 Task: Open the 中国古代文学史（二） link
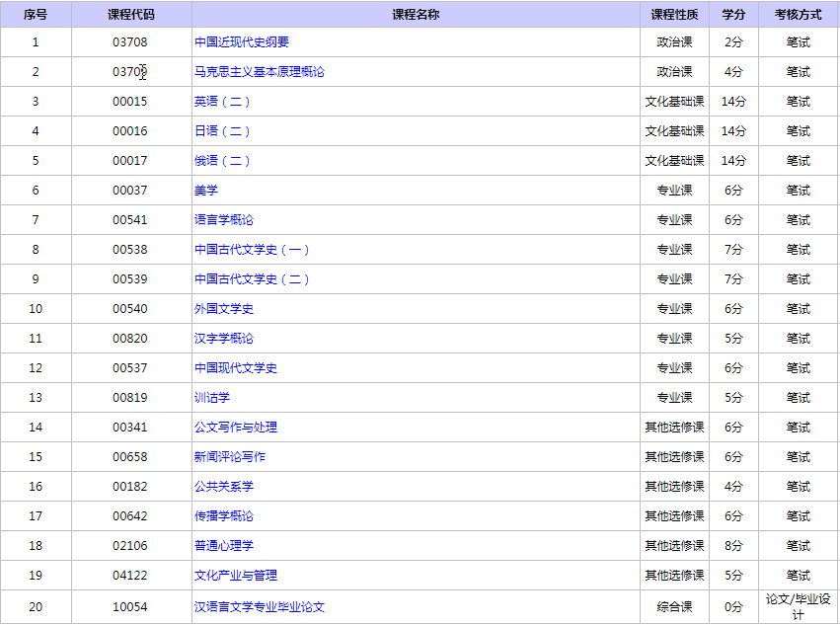point(252,278)
